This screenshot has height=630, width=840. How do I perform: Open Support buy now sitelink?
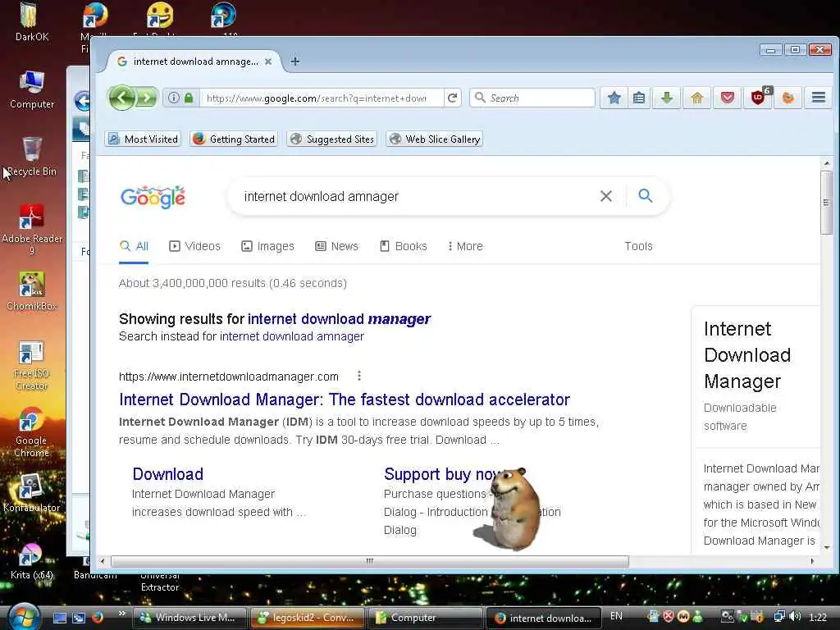[442, 474]
